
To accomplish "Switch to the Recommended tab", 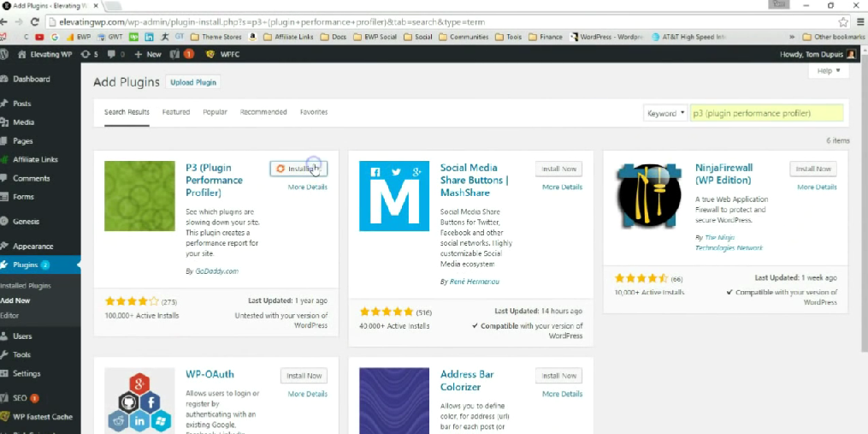I will coord(263,112).
